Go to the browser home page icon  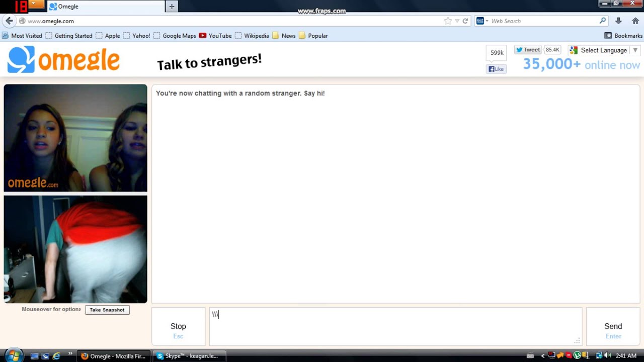coord(635,21)
